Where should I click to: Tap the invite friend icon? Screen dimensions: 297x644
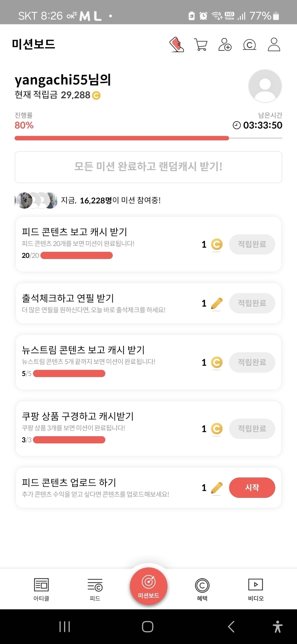coord(225,45)
